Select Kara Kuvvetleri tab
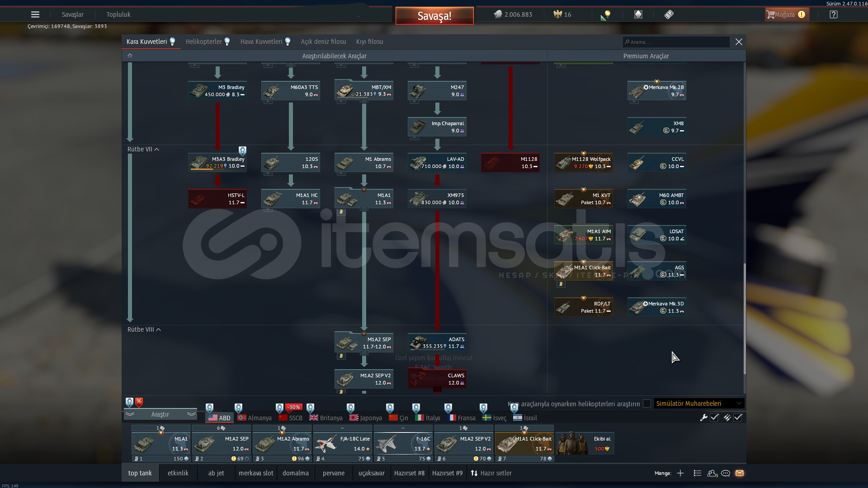Viewport: 868px width, 488px height. (151, 42)
